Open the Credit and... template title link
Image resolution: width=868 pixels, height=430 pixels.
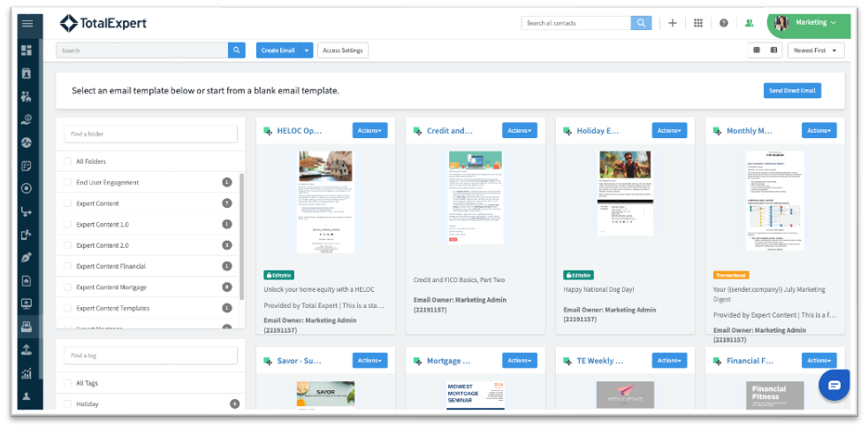click(450, 131)
